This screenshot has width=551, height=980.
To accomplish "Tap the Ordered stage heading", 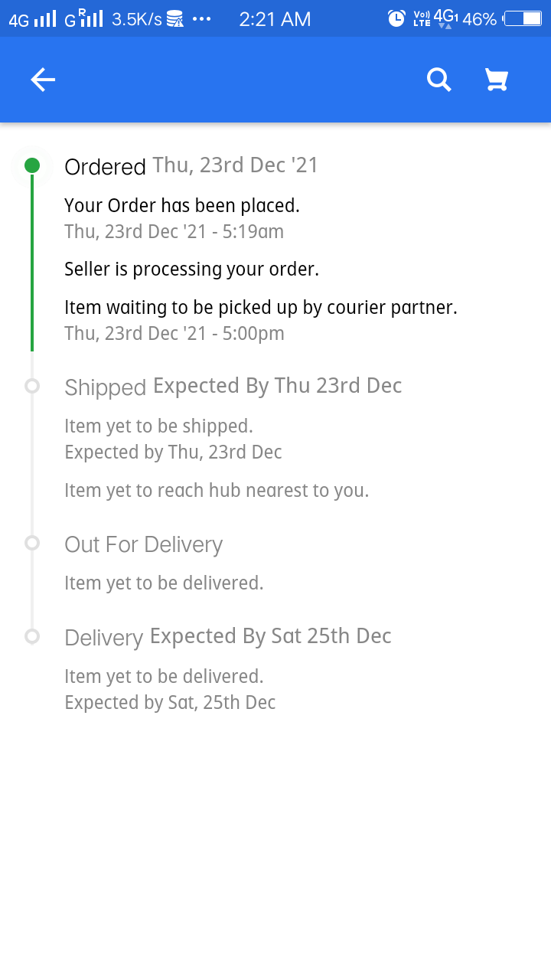I will tap(105, 167).
